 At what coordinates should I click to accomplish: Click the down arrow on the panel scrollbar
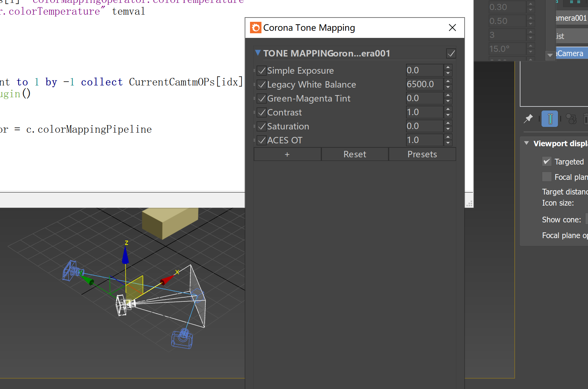[x=550, y=55]
